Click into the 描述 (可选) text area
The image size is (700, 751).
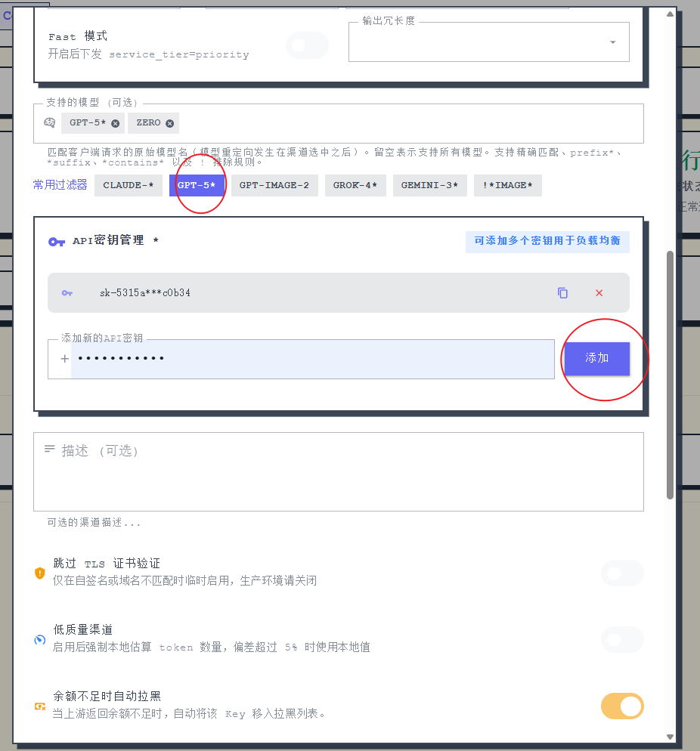click(338, 471)
